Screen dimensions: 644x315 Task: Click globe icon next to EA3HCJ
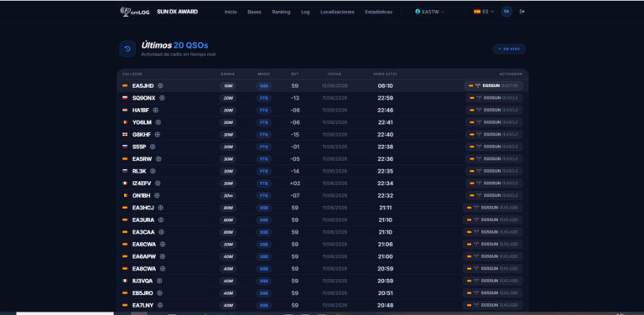[161, 208]
